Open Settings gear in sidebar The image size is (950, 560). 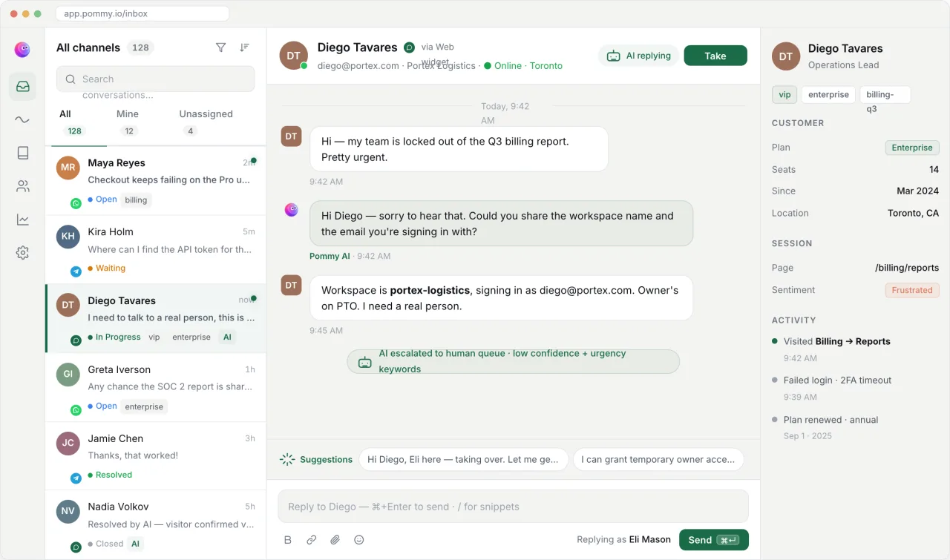(x=22, y=253)
